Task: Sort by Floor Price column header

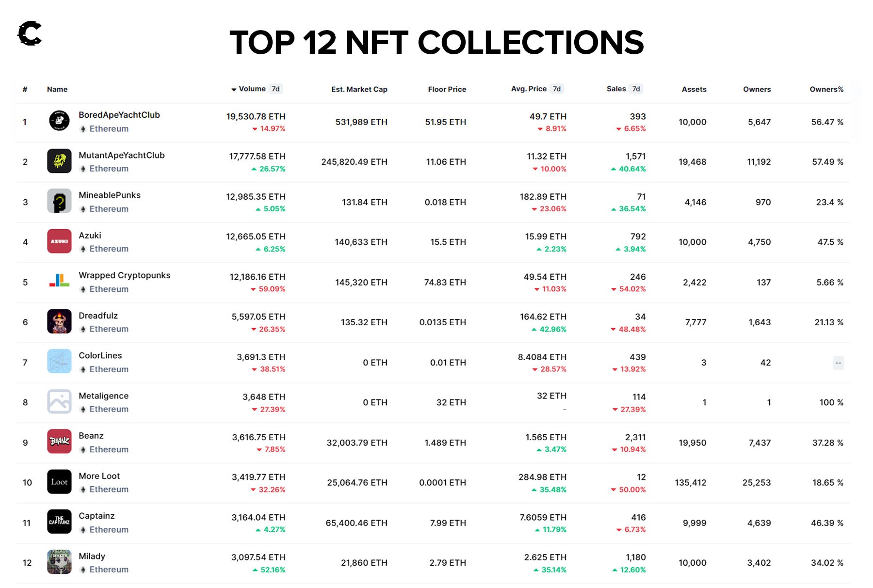Action: 447,89
